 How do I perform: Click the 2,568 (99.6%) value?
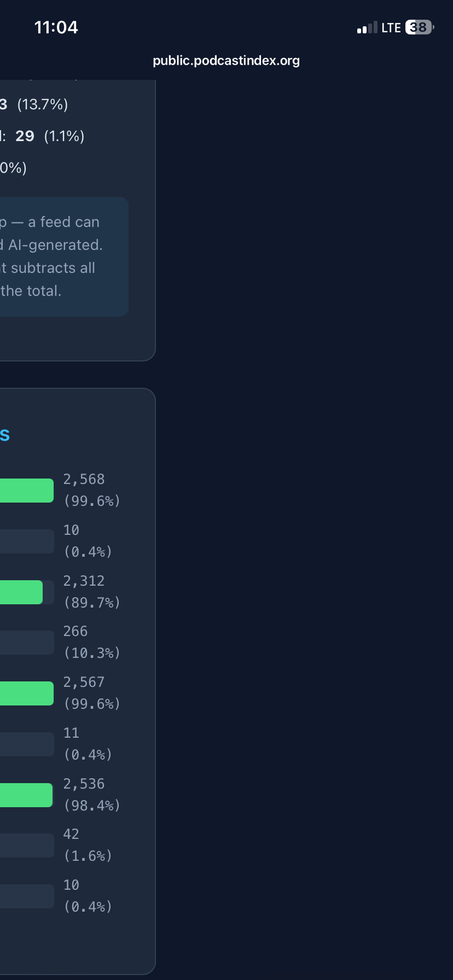(91, 490)
